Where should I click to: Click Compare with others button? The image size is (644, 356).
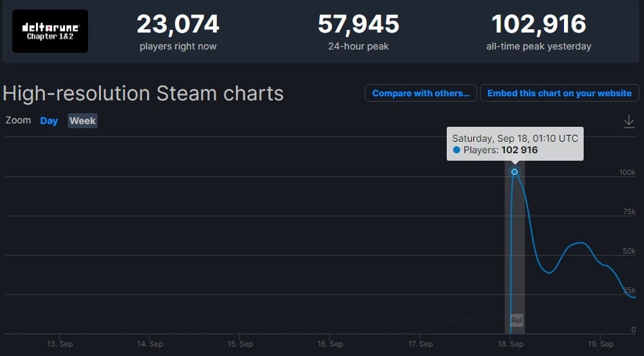pyautogui.click(x=420, y=94)
